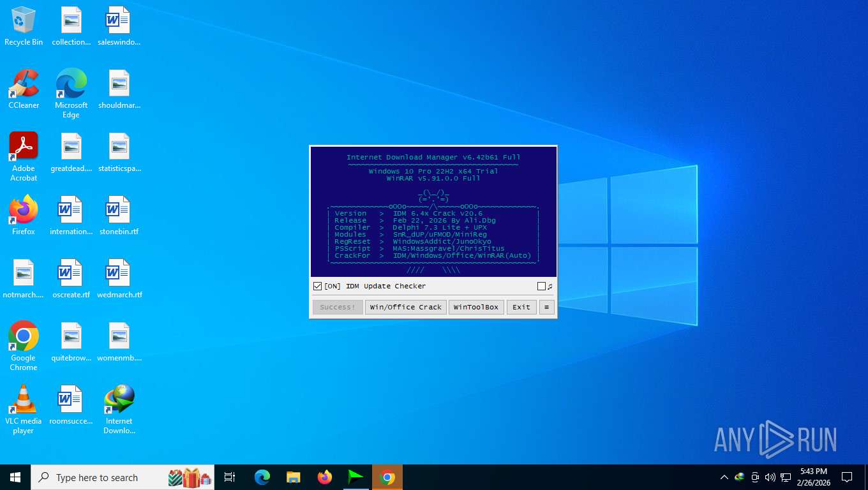The height and width of the screenshot is (490, 868).
Task: Open the network status tray icon
Action: [786, 477]
